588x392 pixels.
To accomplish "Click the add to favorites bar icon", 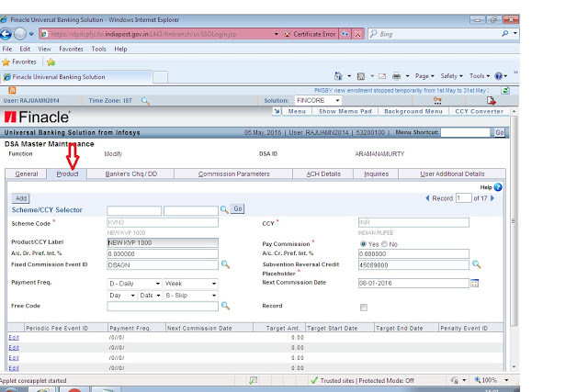I will coord(51,62).
